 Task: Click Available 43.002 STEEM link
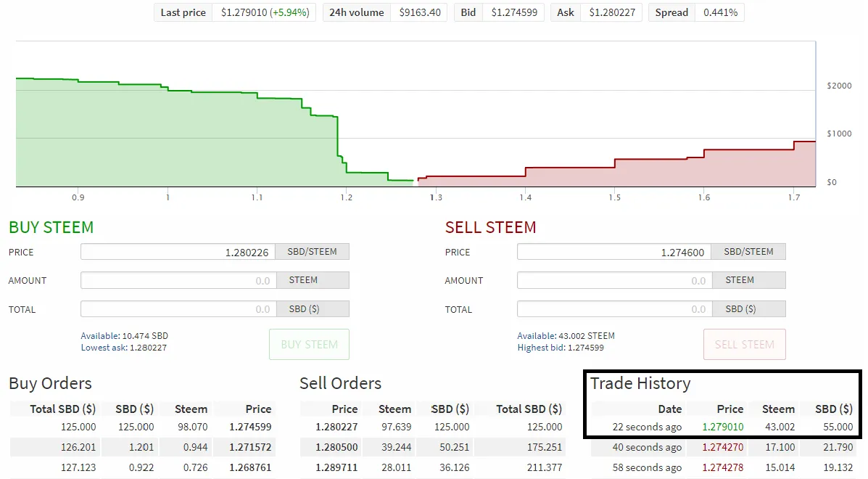pyautogui.click(x=566, y=335)
